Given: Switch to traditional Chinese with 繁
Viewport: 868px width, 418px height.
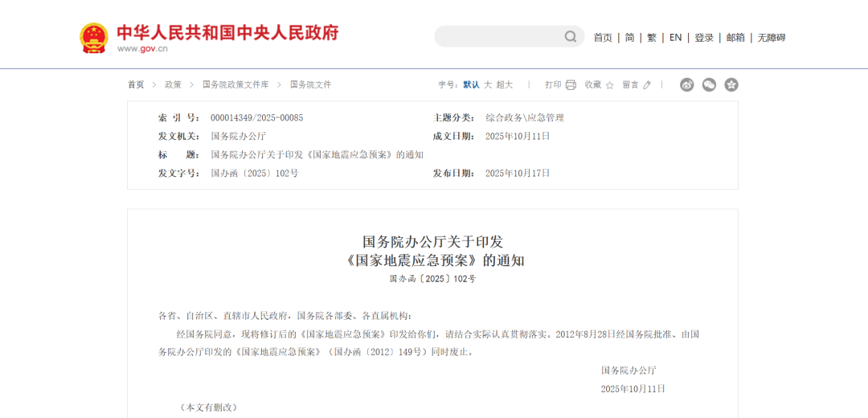Looking at the screenshot, I should 652,38.
